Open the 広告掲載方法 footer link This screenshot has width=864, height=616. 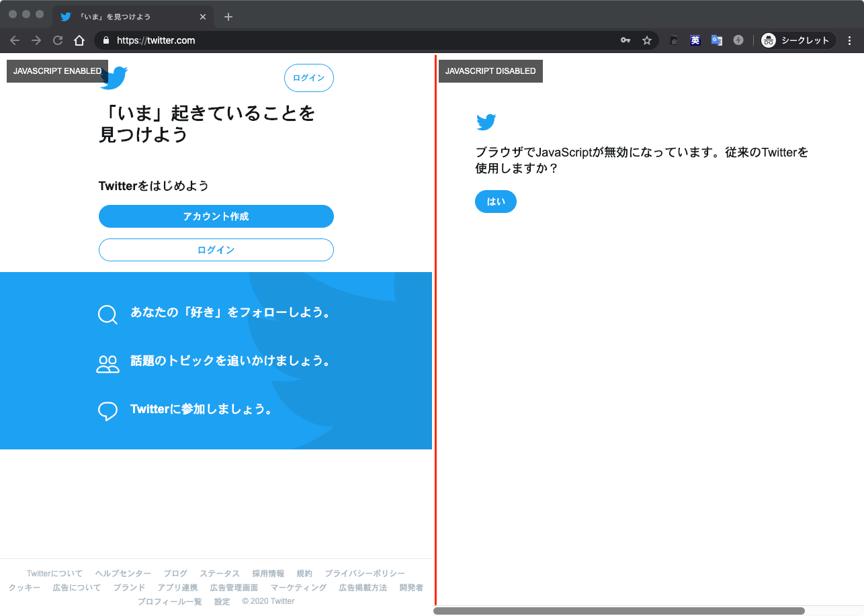pos(363,588)
